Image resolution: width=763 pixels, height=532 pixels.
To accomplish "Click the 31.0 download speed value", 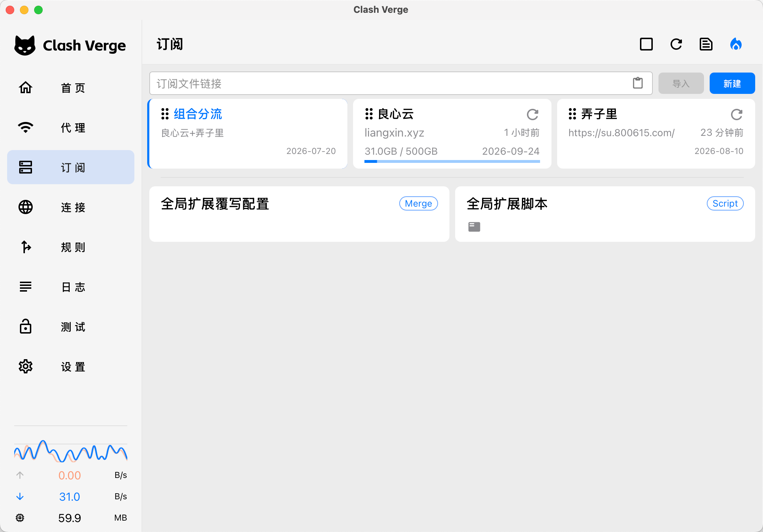I will click(70, 496).
